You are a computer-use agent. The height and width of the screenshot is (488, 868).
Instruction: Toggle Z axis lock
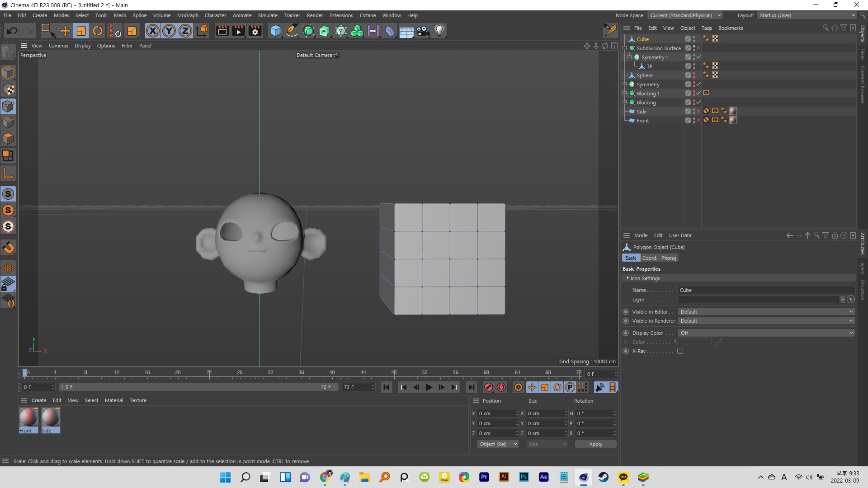(x=185, y=31)
